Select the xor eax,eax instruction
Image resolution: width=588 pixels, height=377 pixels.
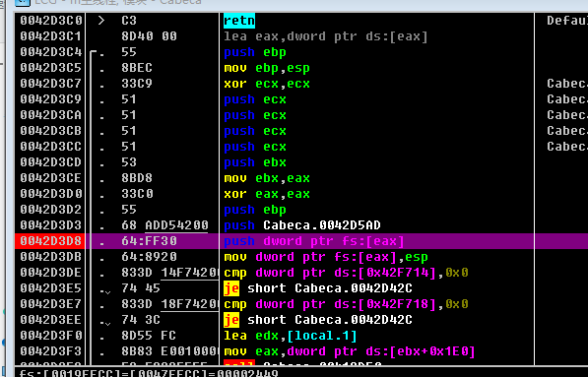[x=267, y=194]
